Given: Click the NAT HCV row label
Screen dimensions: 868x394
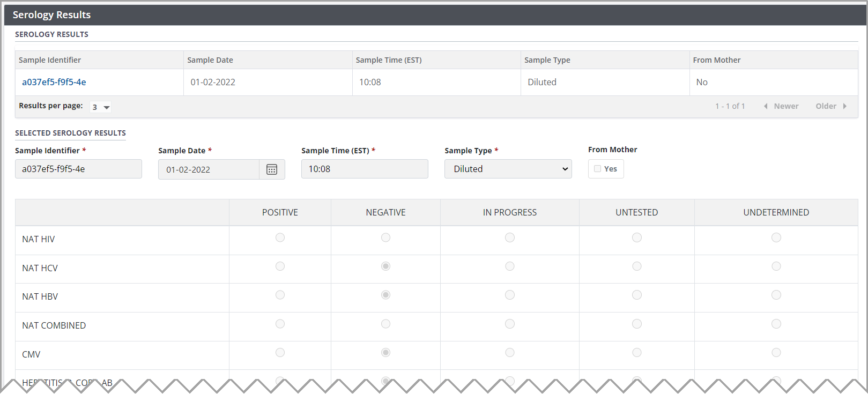Looking at the screenshot, I should (x=40, y=268).
